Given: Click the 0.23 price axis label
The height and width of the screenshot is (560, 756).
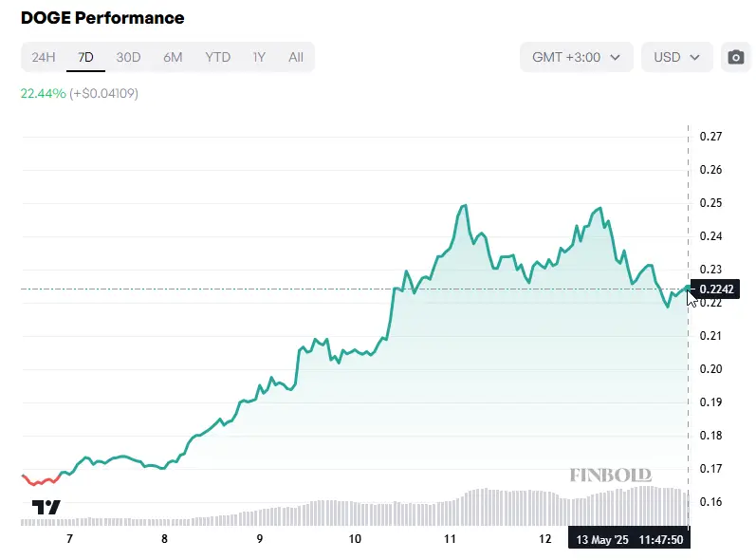Looking at the screenshot, I should [710, 270].
